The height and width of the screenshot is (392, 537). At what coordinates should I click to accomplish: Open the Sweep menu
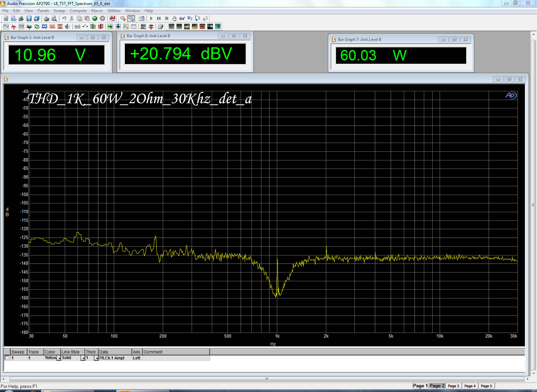point(59,11)
